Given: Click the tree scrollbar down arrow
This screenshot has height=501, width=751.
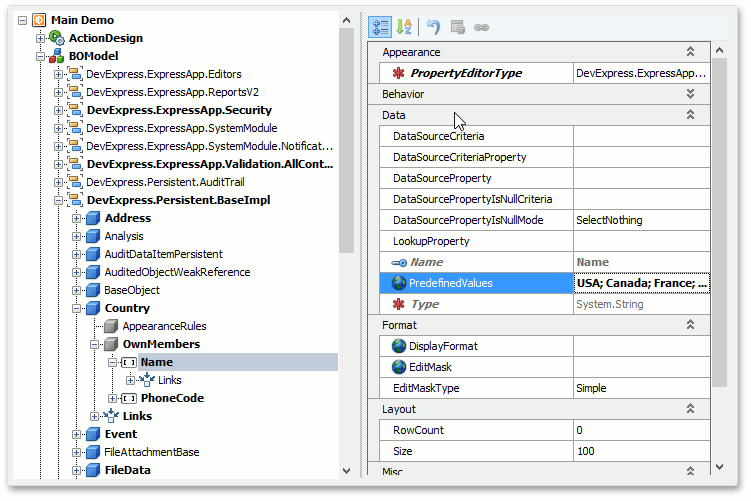Looking at the screenshot, I should pos(346,471).
